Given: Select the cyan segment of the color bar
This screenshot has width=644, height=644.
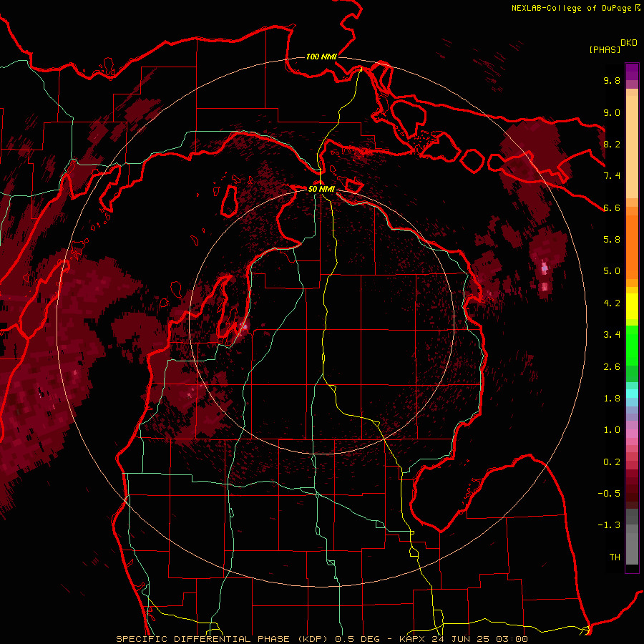Looking at the screenshot, I should point(632,394).
